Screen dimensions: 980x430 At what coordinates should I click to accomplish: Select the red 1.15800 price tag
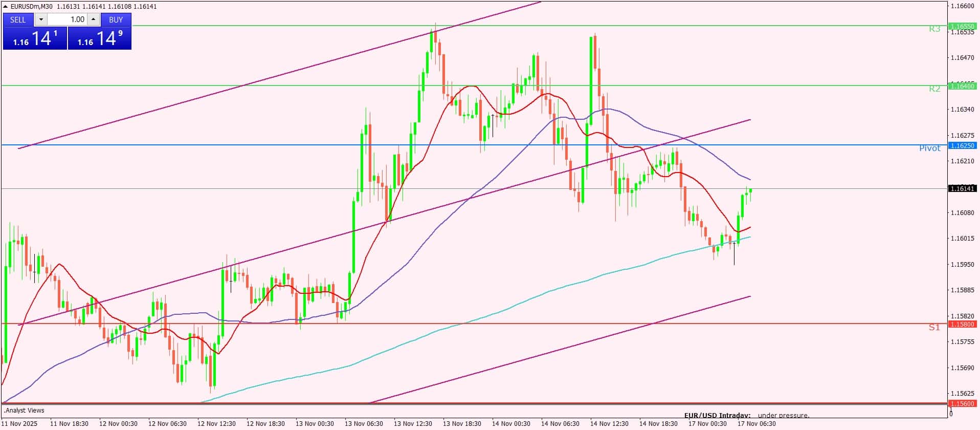tap(962, 324)
